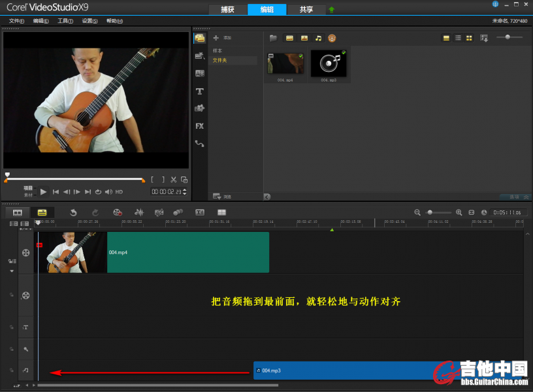The height and width of the screenshot is (392, 533).
Task: Open the motion tracking tool
Action: click(x=178, y=212)
